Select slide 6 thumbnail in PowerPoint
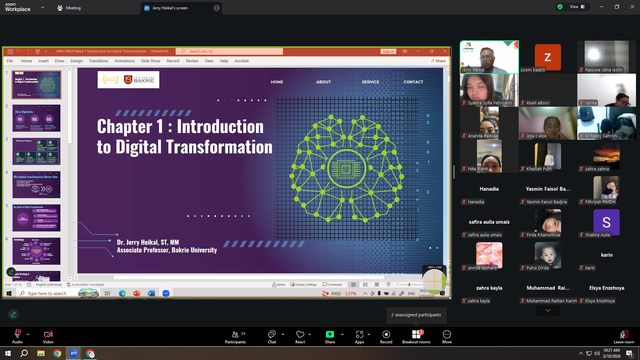Screen dimensions: 640x360 pos(36,251)
